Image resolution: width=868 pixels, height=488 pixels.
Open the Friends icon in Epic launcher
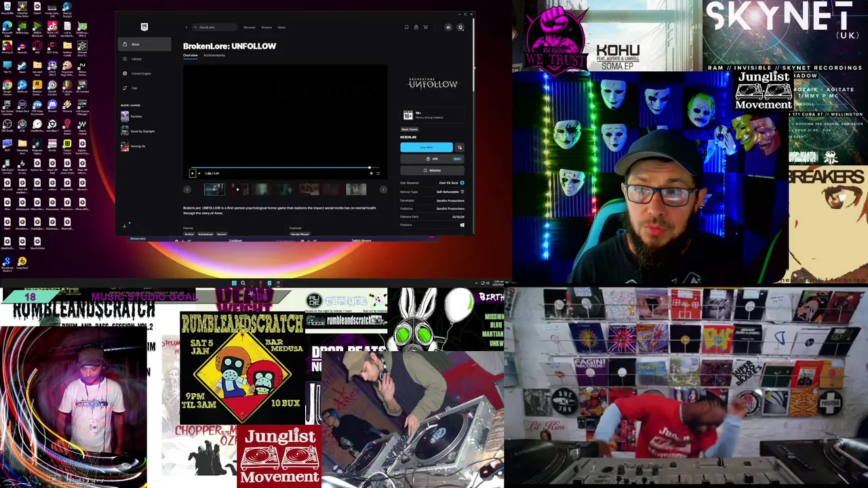[448, 27]
